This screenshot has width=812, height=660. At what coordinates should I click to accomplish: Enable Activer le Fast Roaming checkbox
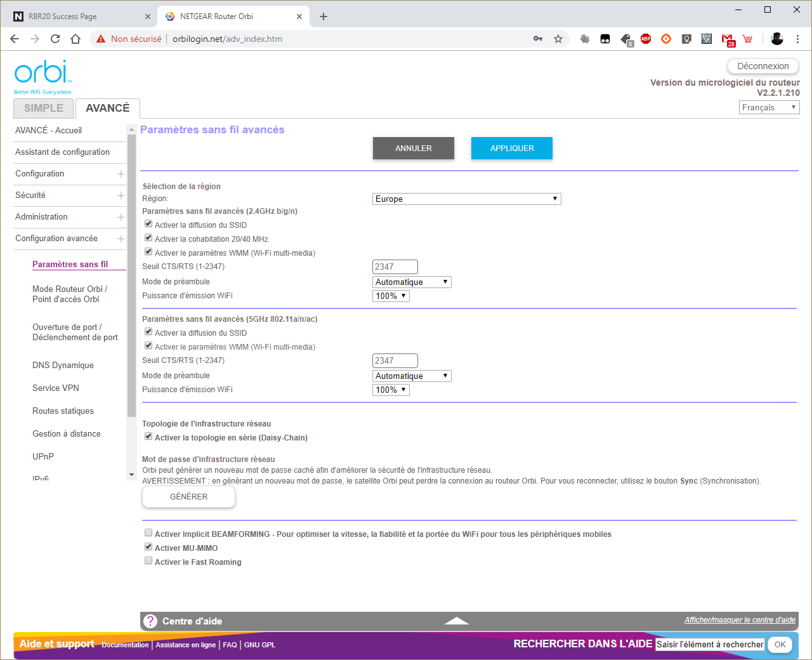point(148,560)
